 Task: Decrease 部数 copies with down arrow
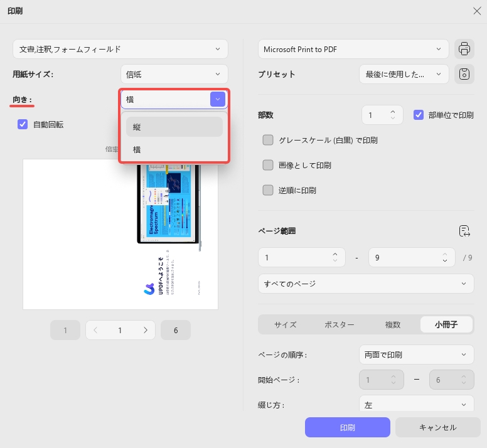pos(393,119)
